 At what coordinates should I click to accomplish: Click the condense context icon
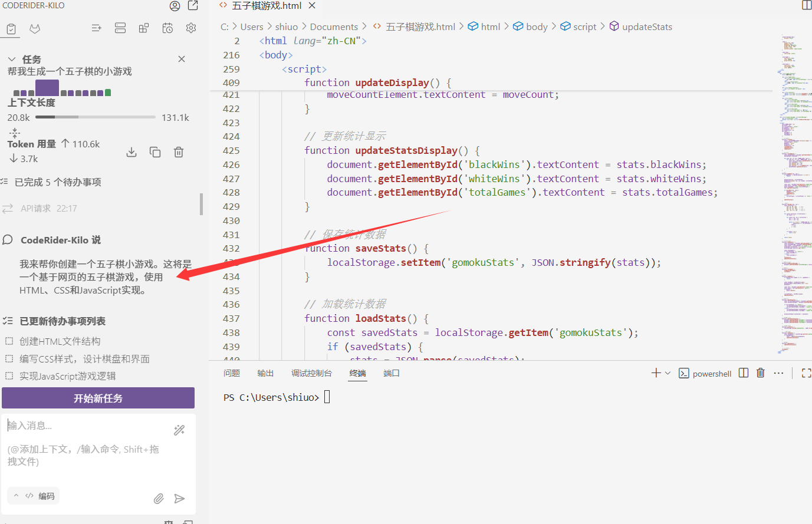pos(15,133)
